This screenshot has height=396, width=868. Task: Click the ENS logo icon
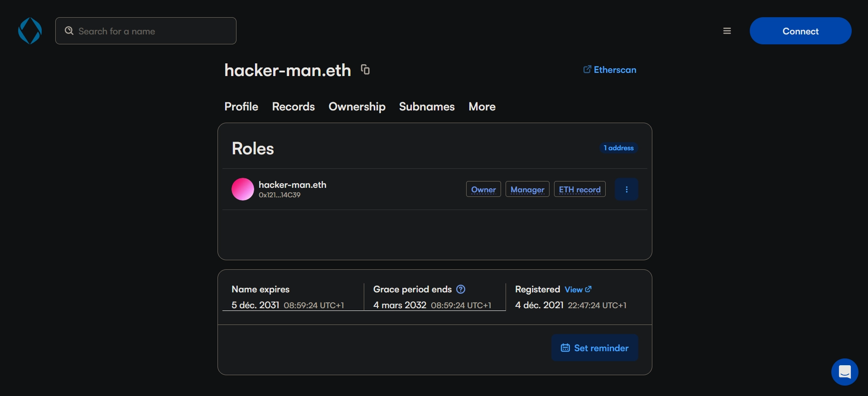pyautogui.click(x=30, y=31)
